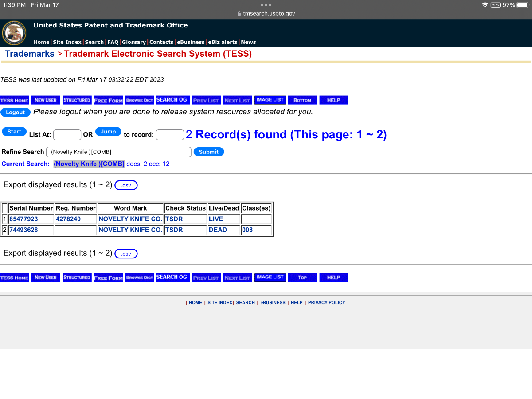Click bottom Help toolbar button
Screen dimensions: 532x399
click(334, 278)
